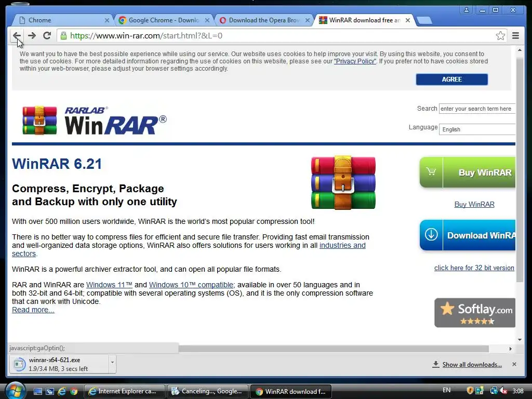532x399 pixels.
Task: Click the browser forward arrow
Action: 32,36
